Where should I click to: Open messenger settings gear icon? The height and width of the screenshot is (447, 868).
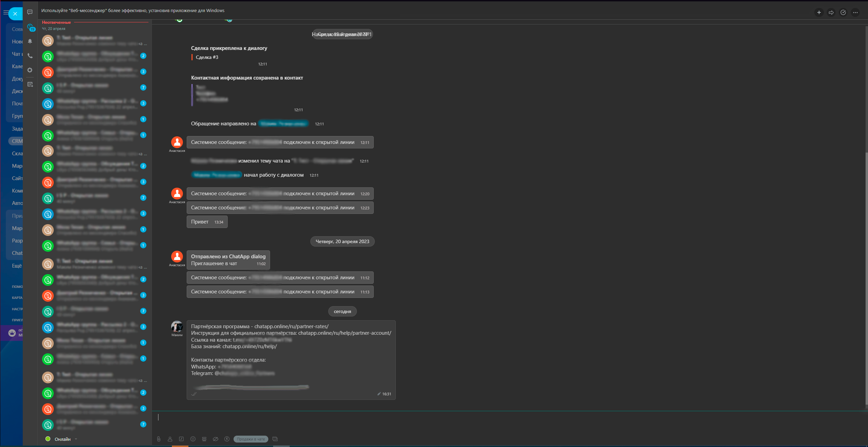point(30,70)
